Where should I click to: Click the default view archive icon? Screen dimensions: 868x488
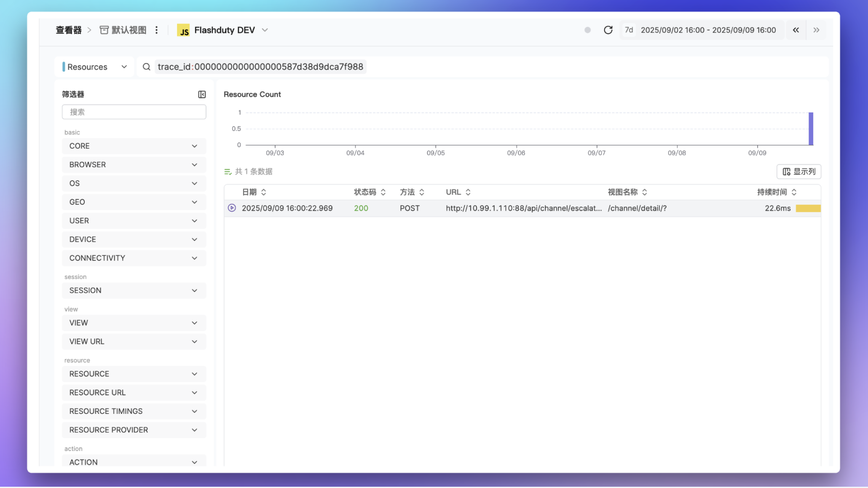(x=104, y=30)
